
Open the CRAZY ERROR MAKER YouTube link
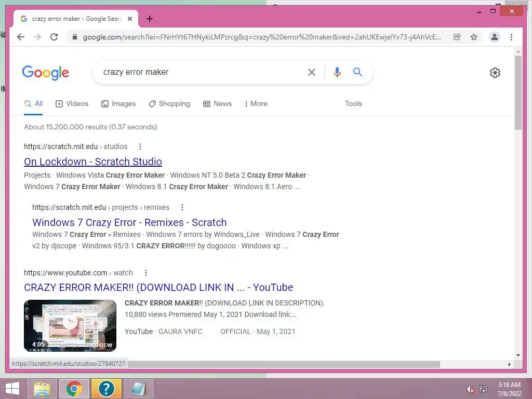pos(158,288)
